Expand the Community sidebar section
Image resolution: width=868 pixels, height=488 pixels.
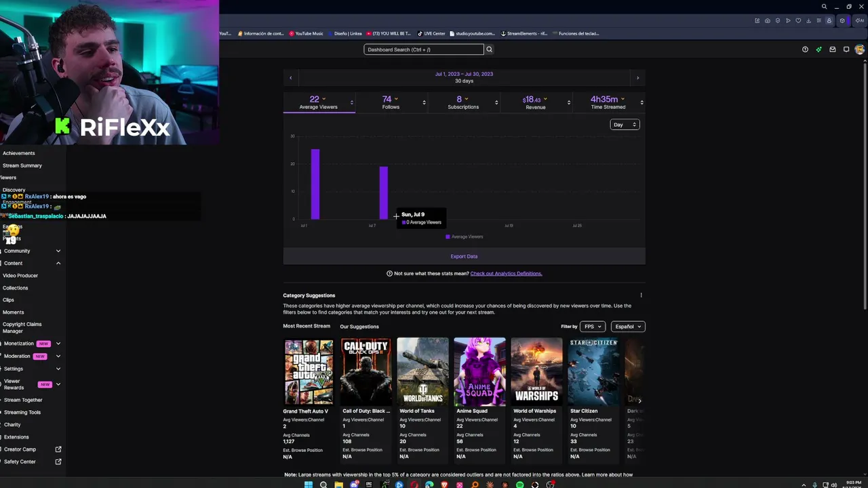[x=58, y=251]
